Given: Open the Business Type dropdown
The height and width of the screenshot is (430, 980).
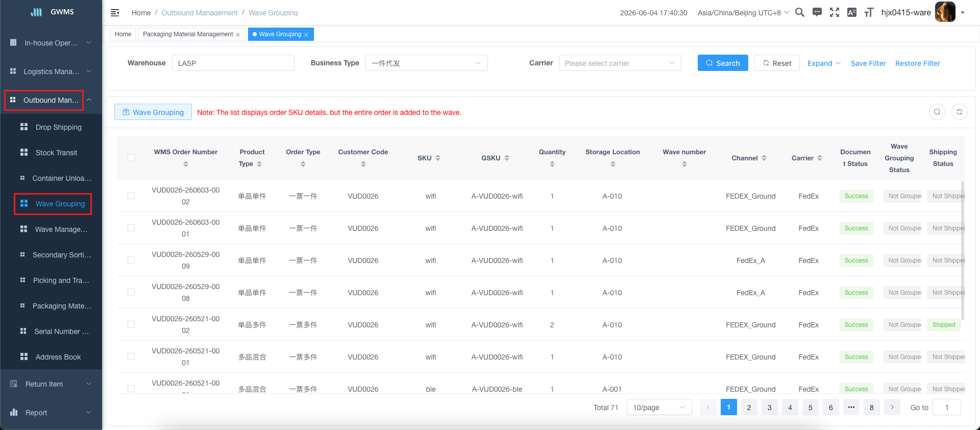Looking at the screenshot, I should [427, 63].
